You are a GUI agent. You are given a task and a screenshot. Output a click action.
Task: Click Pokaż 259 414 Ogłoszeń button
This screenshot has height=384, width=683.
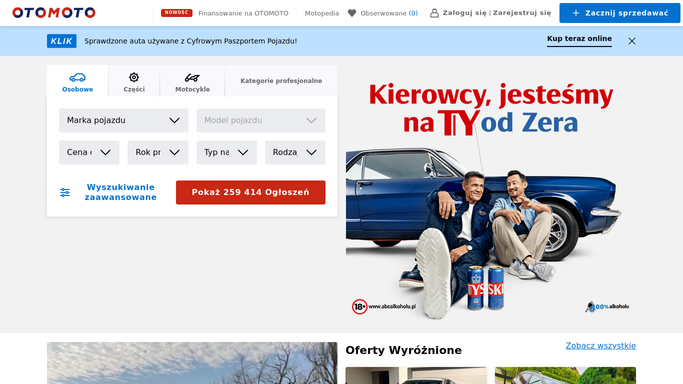pos(250,192)
